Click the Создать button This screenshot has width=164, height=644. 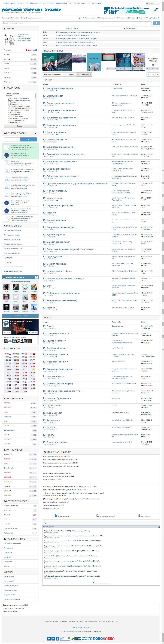click(20, 126)
